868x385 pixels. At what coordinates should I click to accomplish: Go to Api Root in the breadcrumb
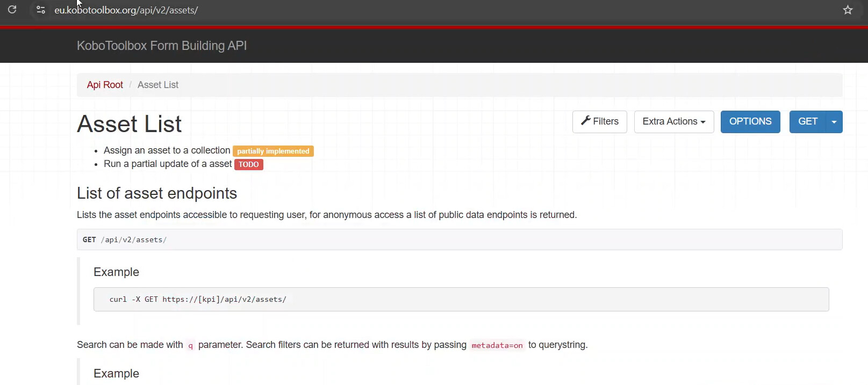[105, 85]
